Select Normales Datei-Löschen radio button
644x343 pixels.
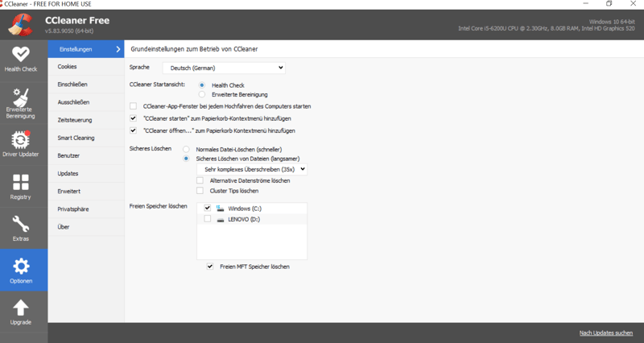(187, 149)
